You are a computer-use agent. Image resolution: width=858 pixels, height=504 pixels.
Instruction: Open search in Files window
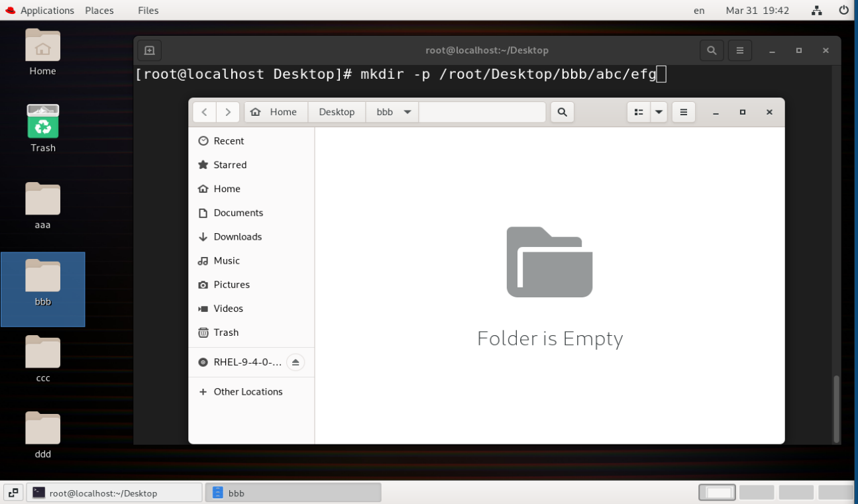[562, 112]
